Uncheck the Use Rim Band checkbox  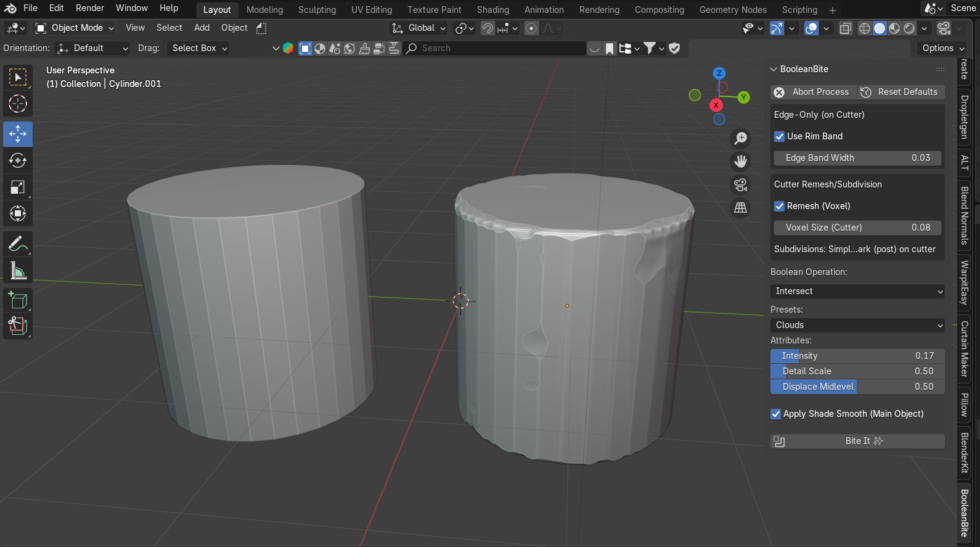click(x=780, y=136)
